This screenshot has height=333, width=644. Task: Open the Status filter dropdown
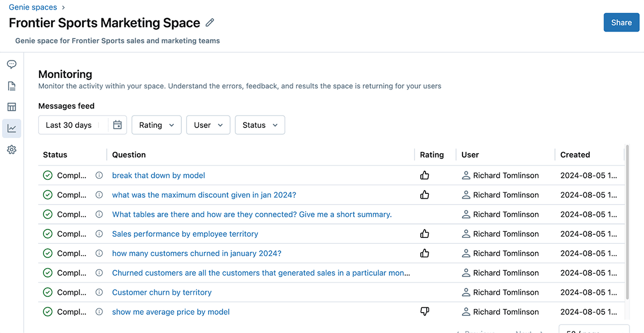[x=260, y=125]
